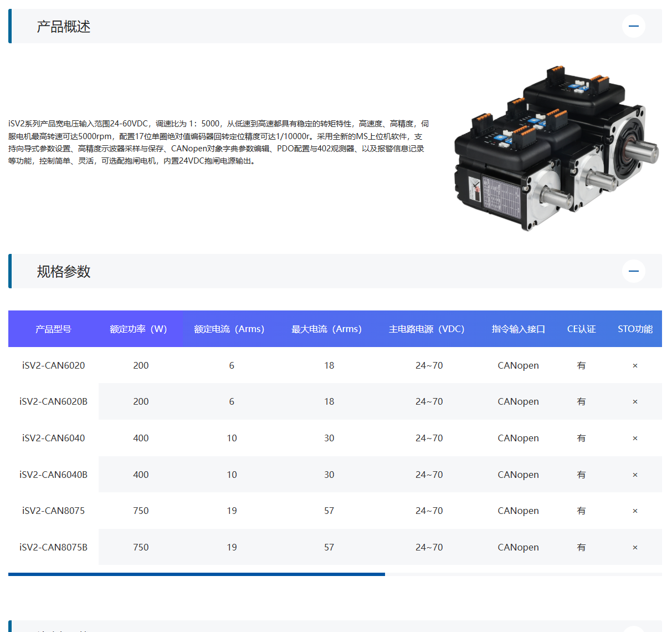The width and height of the screenshot is (672, 632).
Task: Click the iSV2-CAN6020 product model
Action: coord(53,365)
